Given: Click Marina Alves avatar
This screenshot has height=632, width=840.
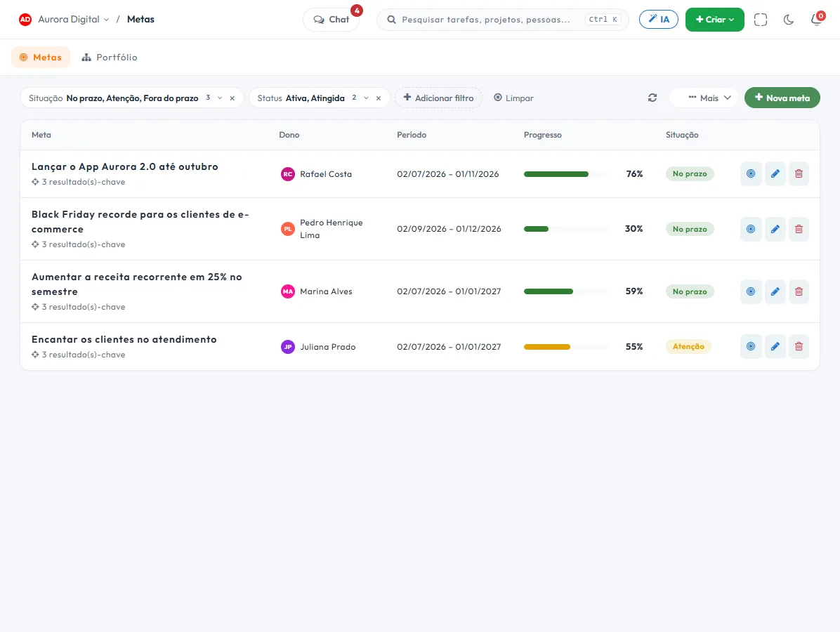Looking at the screenshot, I should click(x=288, y=291).
